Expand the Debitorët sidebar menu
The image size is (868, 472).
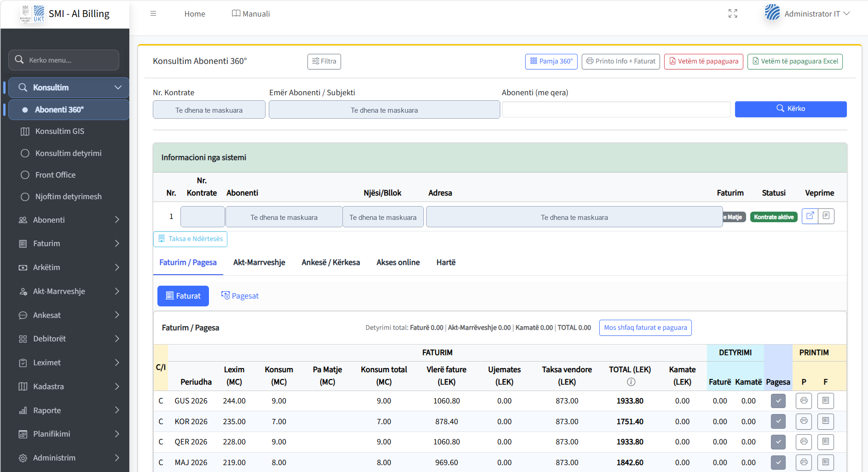pos(69,339)
